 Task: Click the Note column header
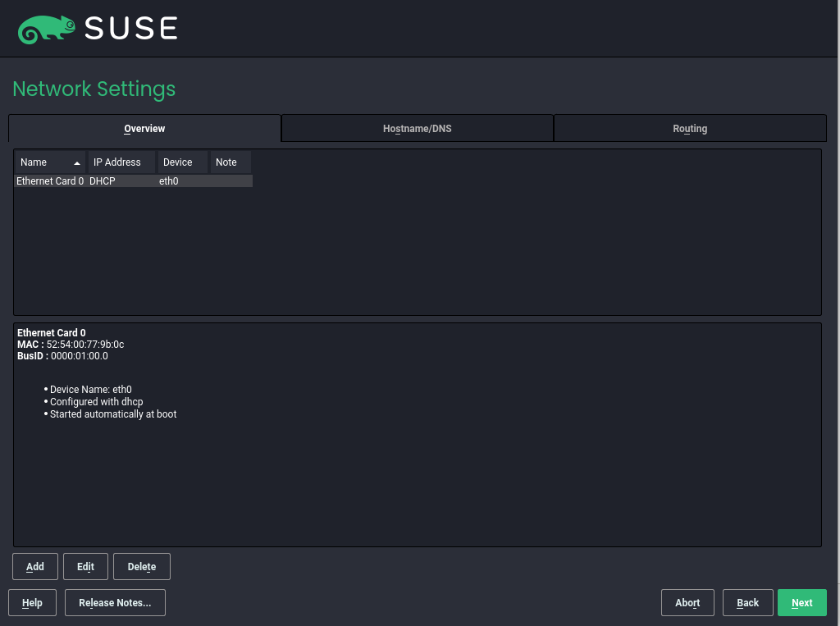[x=226, y=162]
